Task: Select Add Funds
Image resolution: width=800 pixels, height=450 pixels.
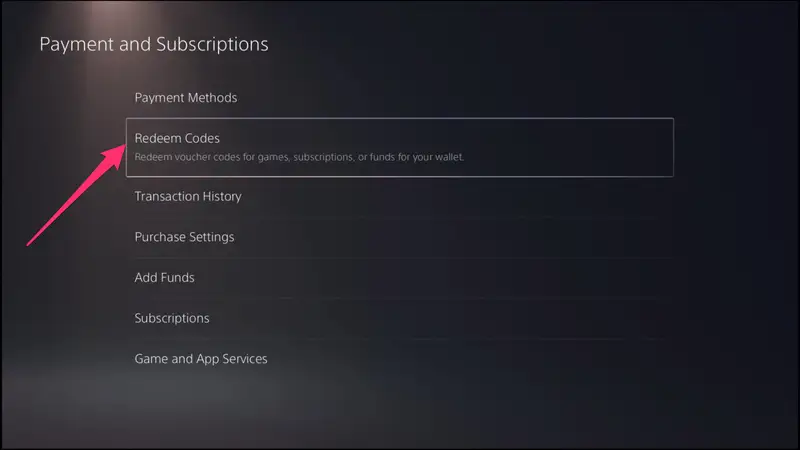Action: click(x=164, y=278)
